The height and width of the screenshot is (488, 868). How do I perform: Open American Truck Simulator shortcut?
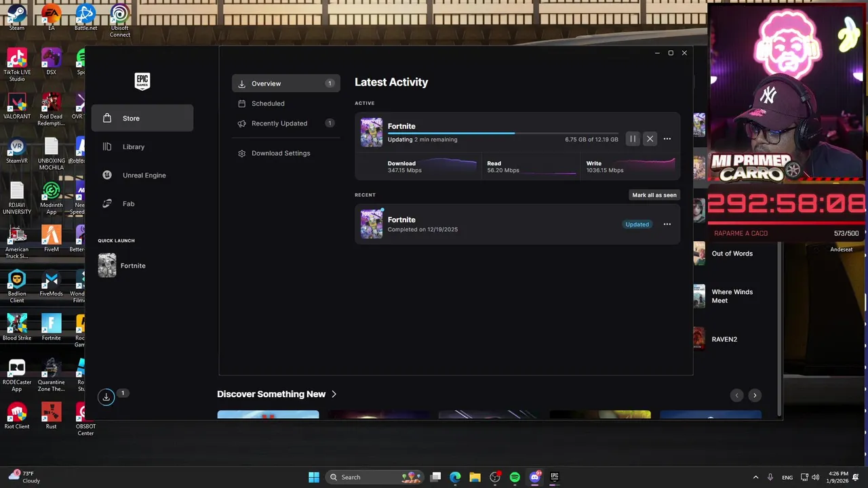click(17, 243)
